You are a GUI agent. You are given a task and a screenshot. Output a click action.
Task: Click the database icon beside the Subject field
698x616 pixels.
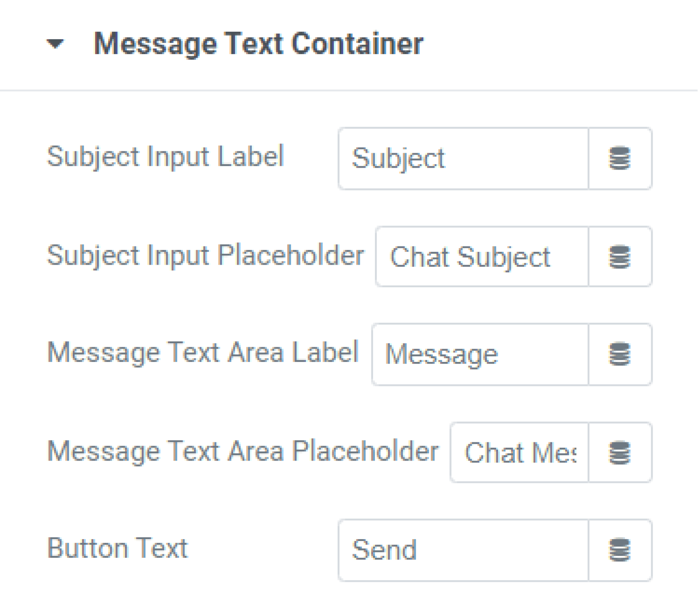click(x=620, y=159)
